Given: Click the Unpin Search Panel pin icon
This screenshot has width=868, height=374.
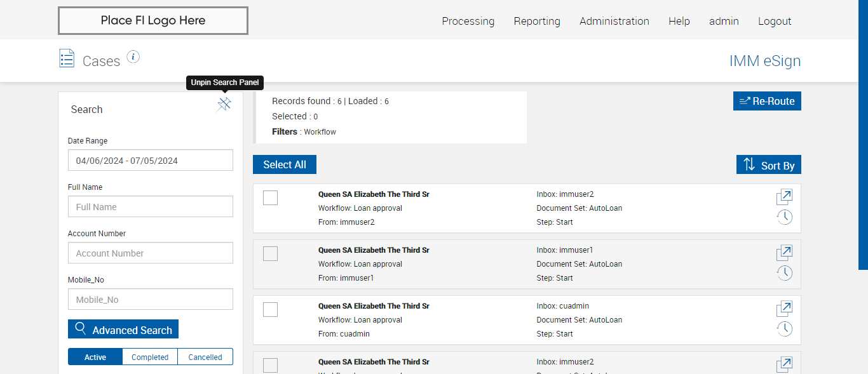Looking at the screenshot, I should (x=224, y=104).
